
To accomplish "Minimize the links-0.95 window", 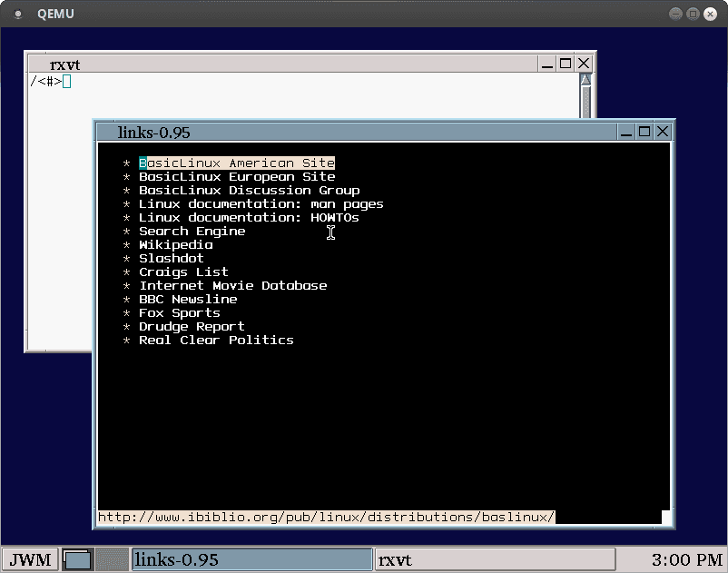I will pyautogui.click(x=626, y=133).
